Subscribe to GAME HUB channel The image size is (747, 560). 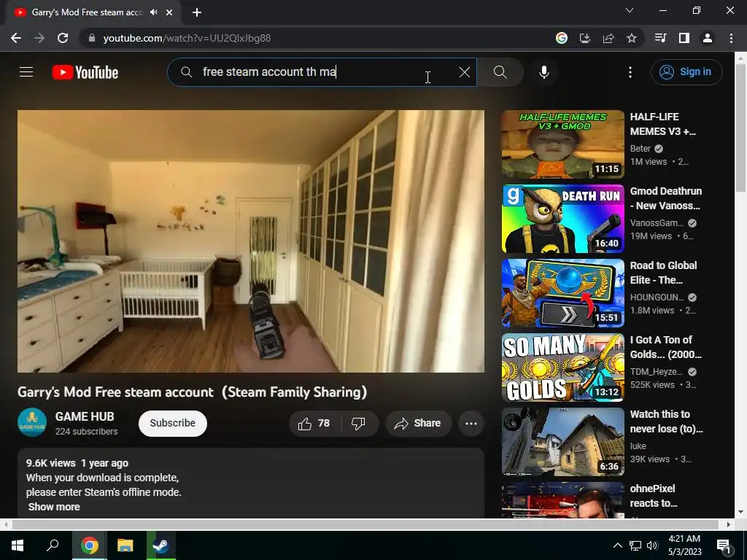(x=172, y=424)
